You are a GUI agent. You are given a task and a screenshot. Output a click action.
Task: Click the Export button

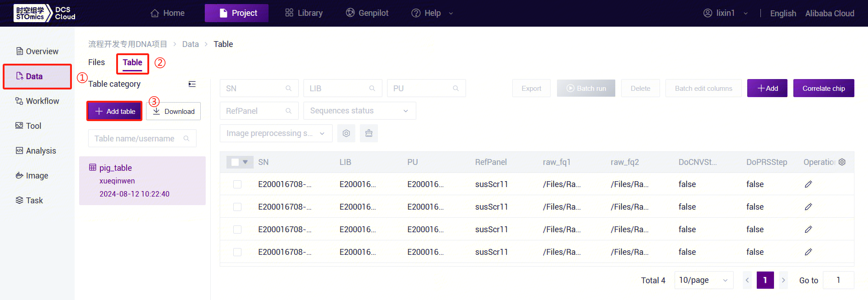tap(531, 88)
